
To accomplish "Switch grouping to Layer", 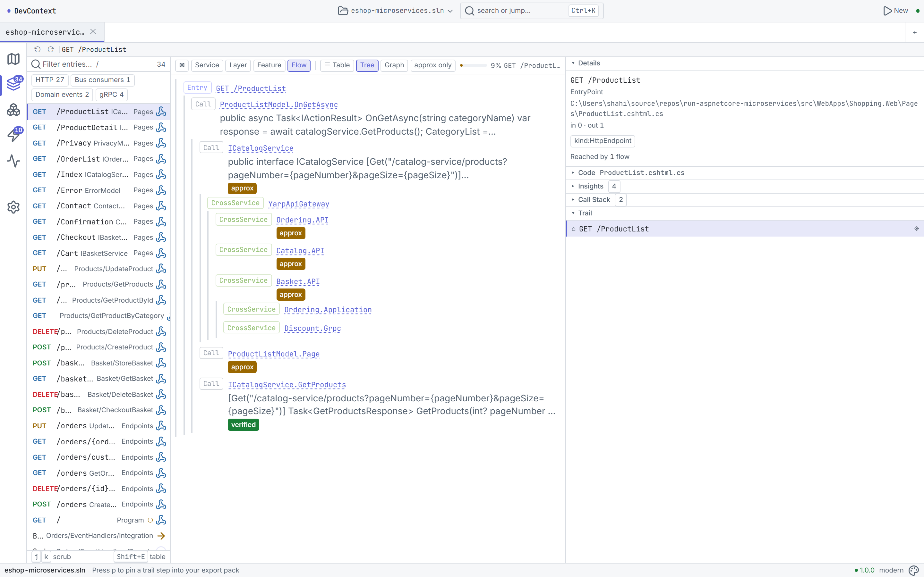I will tap(238, 65).
